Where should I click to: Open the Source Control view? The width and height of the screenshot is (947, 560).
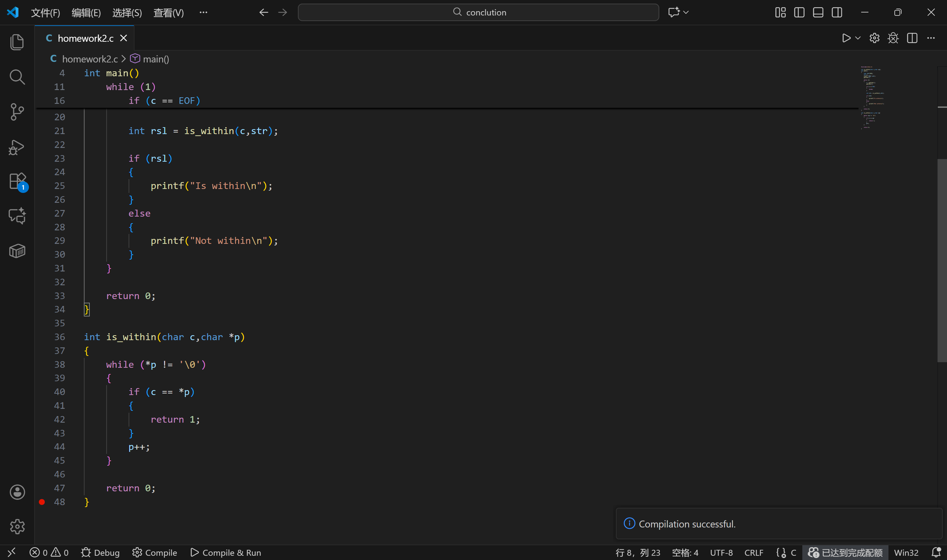click(x=17, y=112)
